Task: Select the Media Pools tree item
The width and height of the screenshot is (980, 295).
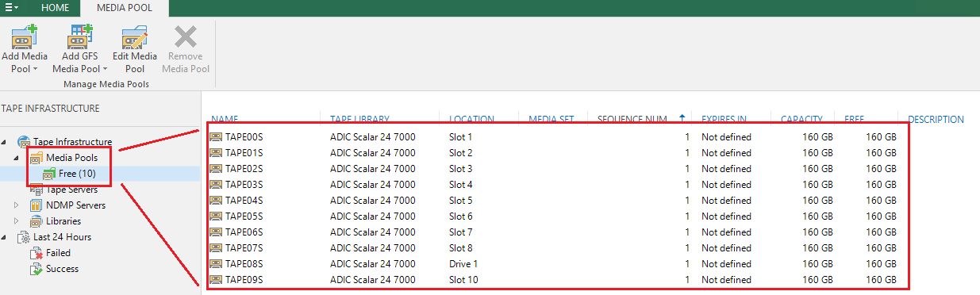Action: coord(71,158)
